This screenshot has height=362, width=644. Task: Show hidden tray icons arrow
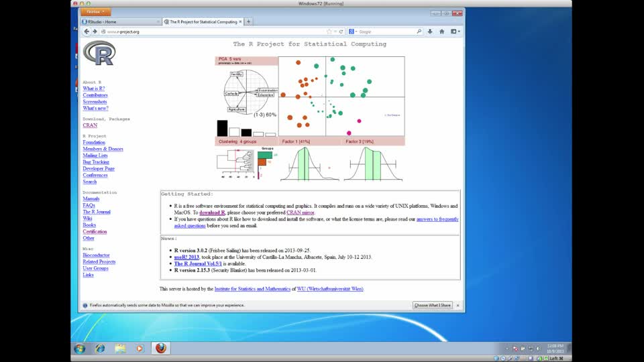tap(507, 349)
